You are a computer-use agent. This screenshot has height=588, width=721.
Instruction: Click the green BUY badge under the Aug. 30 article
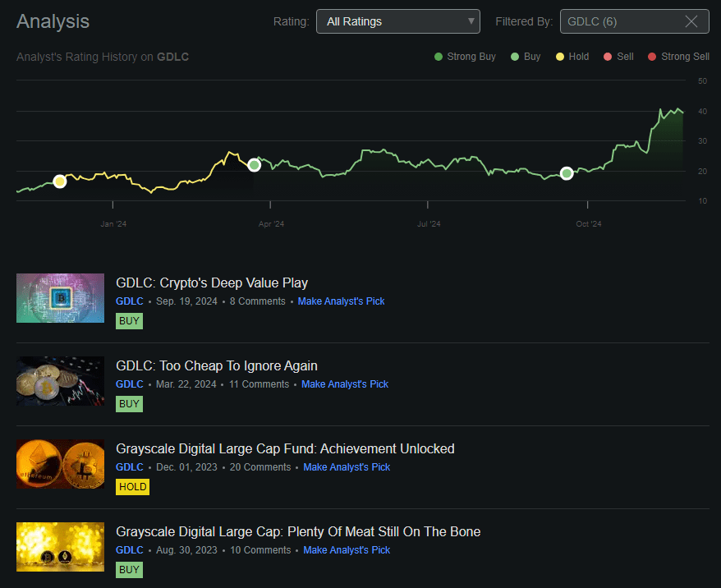pyautogui.click(x=129, y=569)
